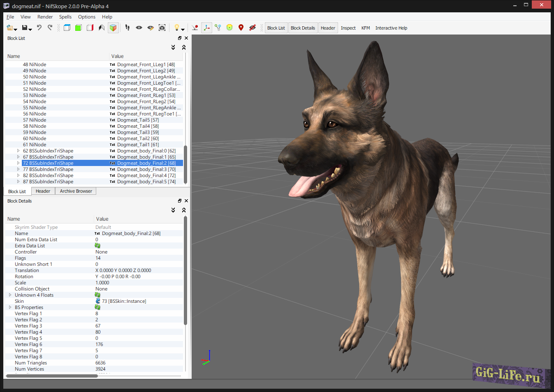554x392 pixels.
Task: Open the Interactive Help panel
Action: (x=391, y=28)
